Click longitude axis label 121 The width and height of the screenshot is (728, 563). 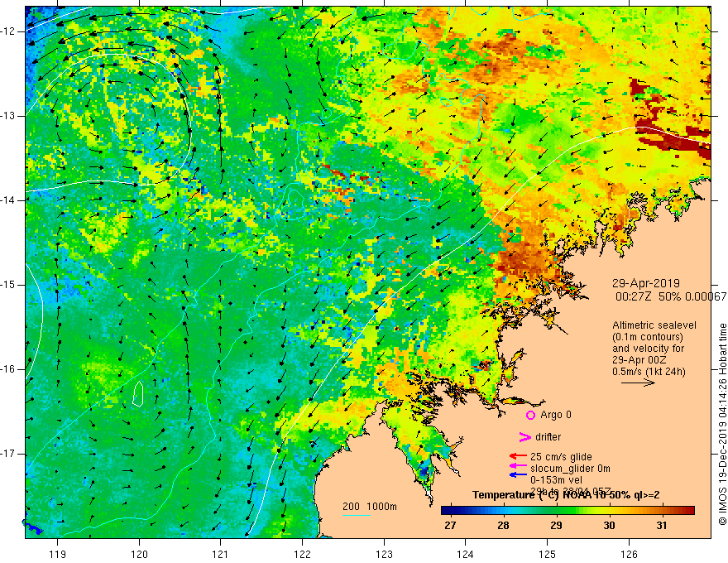221,554
